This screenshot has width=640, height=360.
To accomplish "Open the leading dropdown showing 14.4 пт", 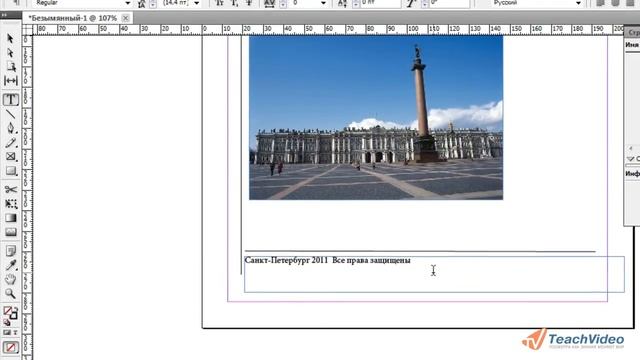I will pos(197,3).
